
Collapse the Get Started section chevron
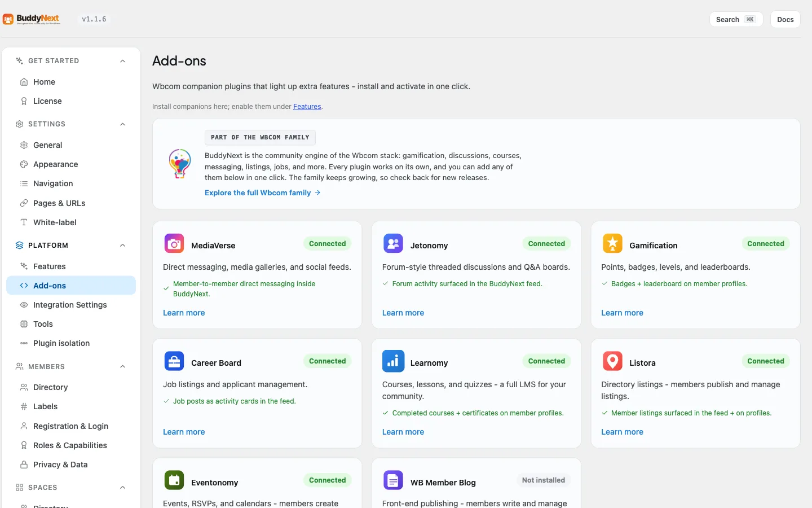click(x=122, y=61)
